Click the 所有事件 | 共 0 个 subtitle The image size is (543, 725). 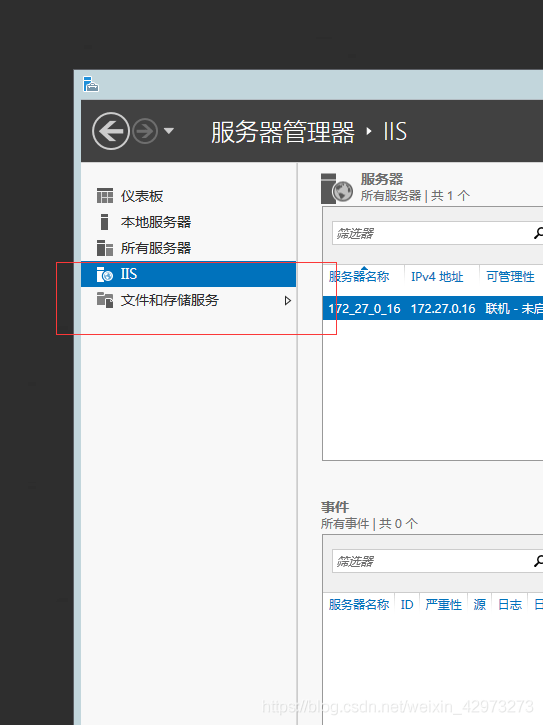coord(369,523)
